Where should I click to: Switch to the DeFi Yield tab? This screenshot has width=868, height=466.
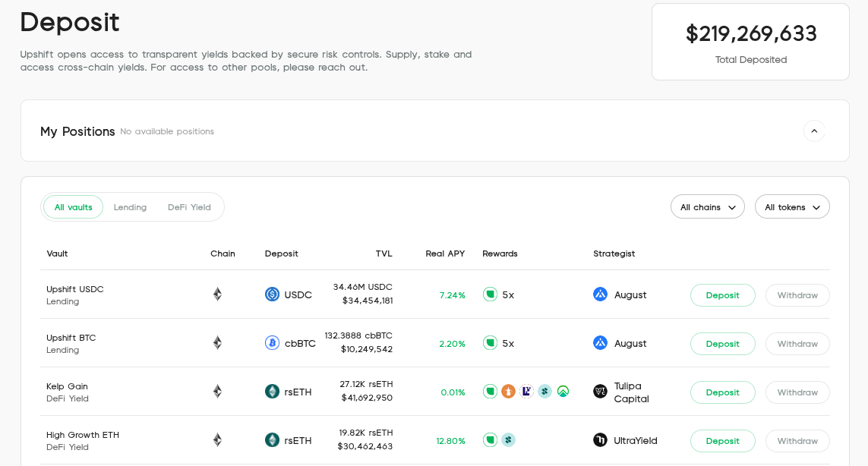click(189, 207)
